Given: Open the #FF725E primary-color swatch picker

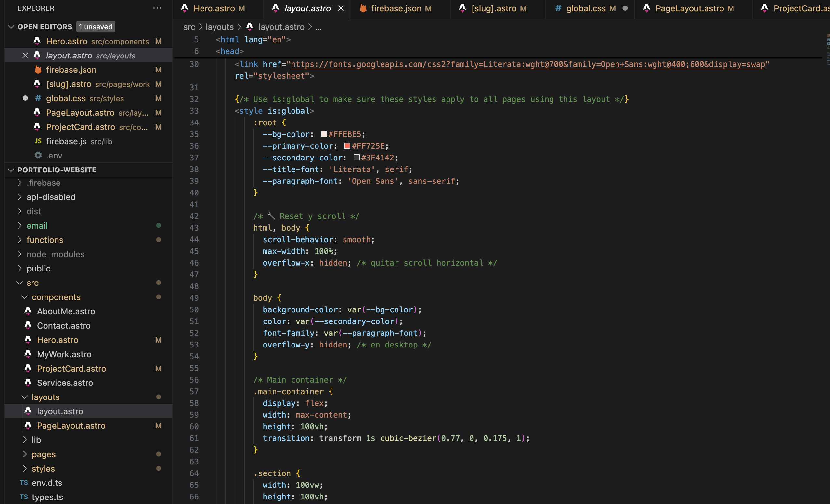Looking at the screenshot, I should coord(347,146).
